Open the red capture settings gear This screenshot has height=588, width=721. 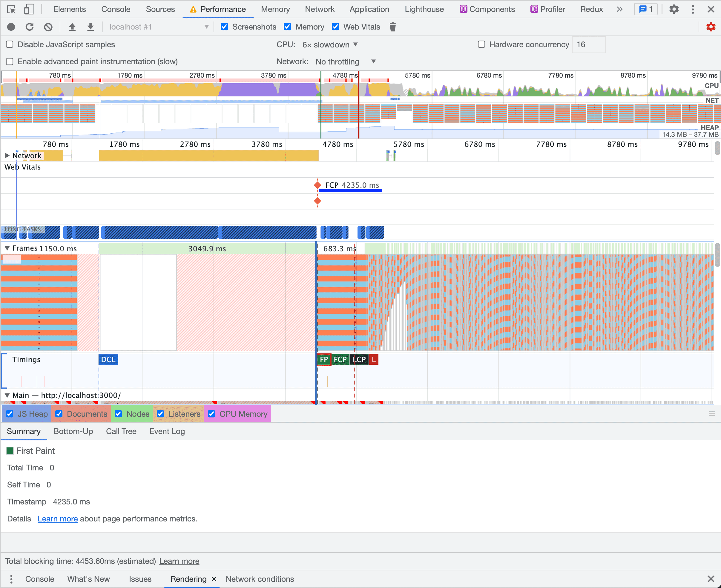coord(711,27)
